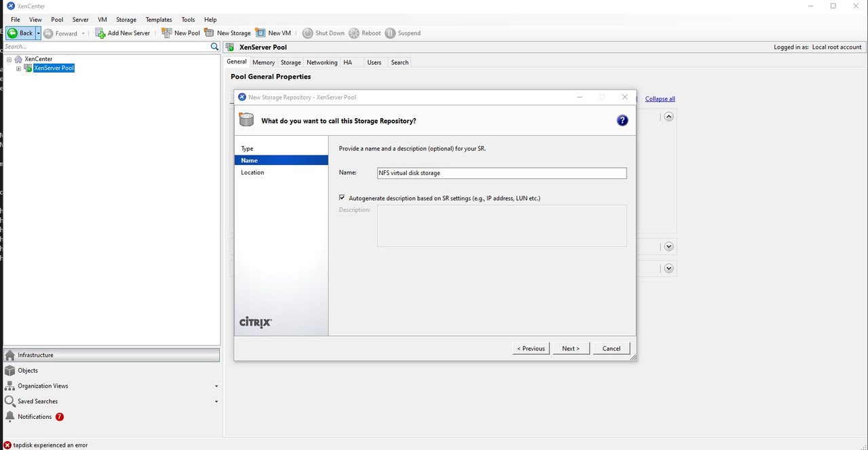
Task: Open the File menu
Action: pos(16,20)
